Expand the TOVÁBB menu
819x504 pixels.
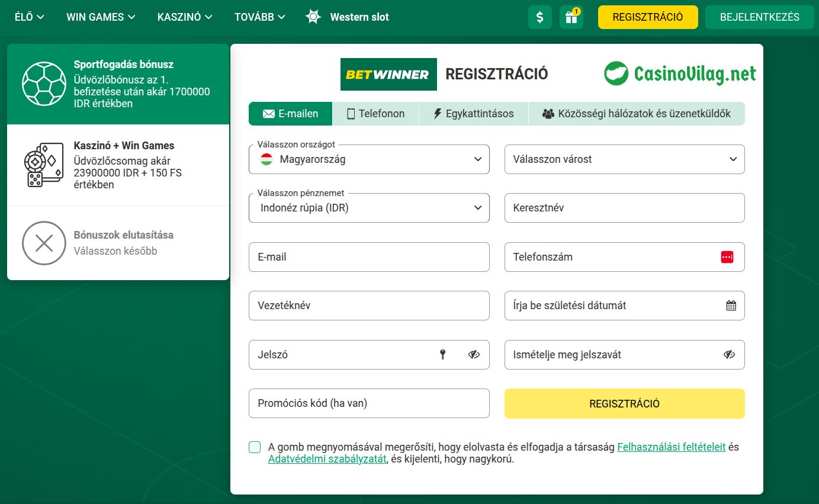260,17
